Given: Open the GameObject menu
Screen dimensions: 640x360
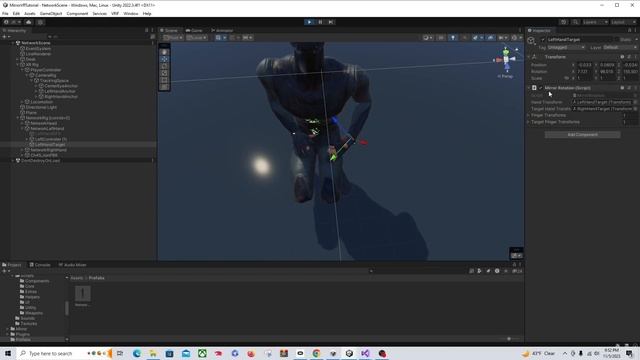Looking at the screenshot, I should [x=51, y=13].
